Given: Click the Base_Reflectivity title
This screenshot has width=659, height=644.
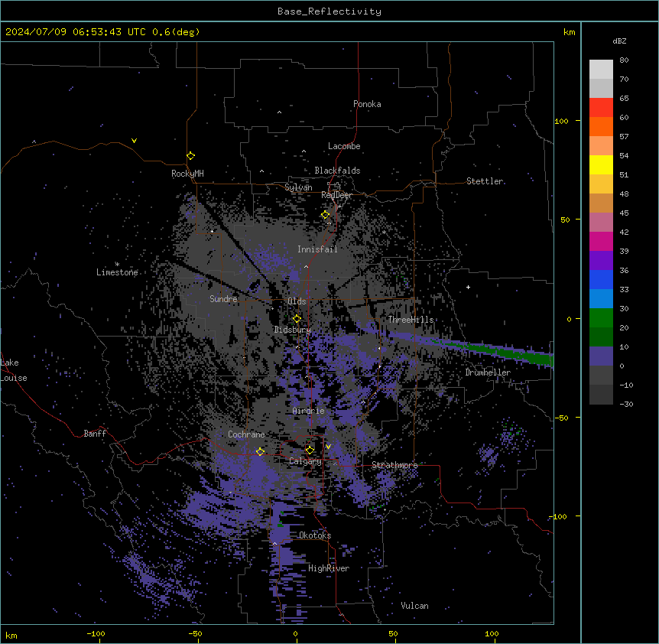Looking at the screenshot, I should pyautogui.click(x=329, y=11).
